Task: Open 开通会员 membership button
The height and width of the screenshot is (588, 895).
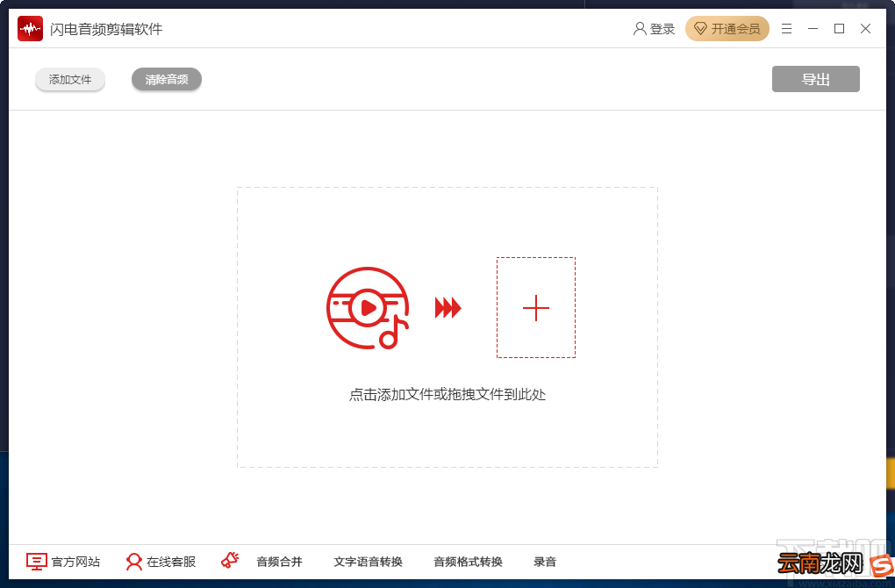Action: 727,29
